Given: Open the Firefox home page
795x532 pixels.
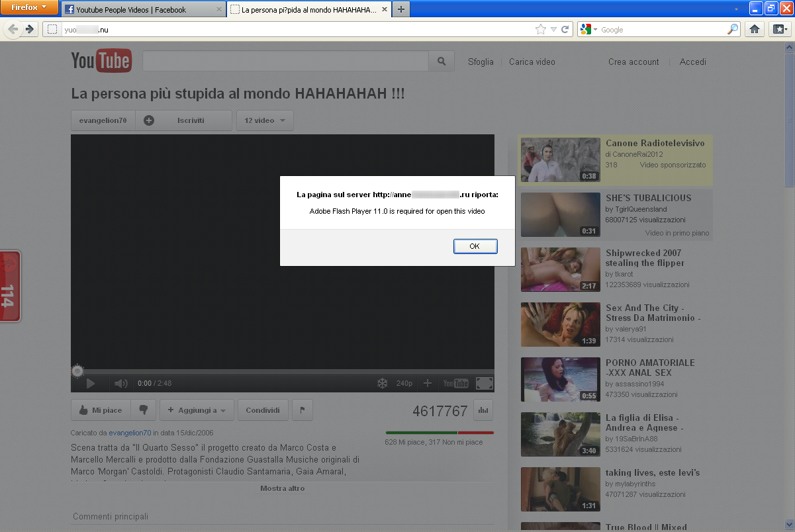Looking at the screenshot, I should pos(754,29).
